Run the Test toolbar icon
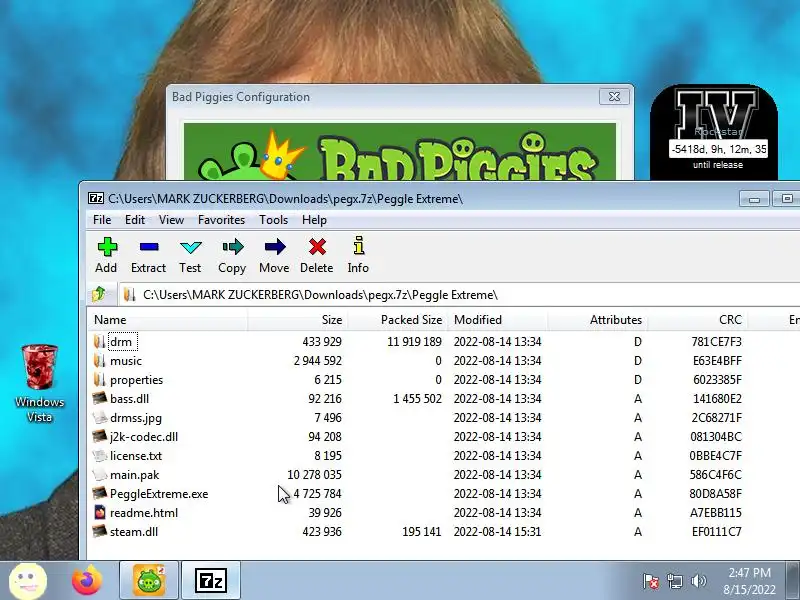The height and width of the screenshot is (600, 800). pos(191,247)
